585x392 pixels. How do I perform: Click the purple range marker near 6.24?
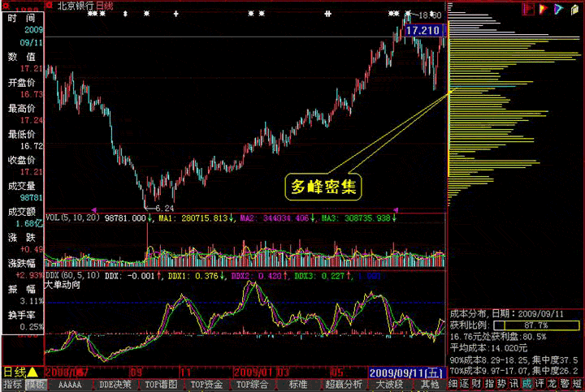click(x=93, y=210)
